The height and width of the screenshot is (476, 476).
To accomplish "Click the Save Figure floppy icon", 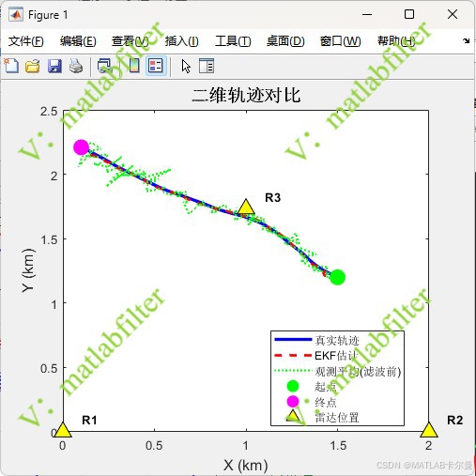I will (54, 66).
